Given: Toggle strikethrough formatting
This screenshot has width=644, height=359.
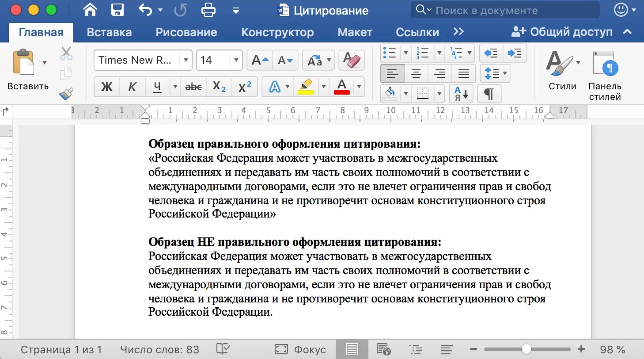Looking at the screenshot, I should 193,87.
